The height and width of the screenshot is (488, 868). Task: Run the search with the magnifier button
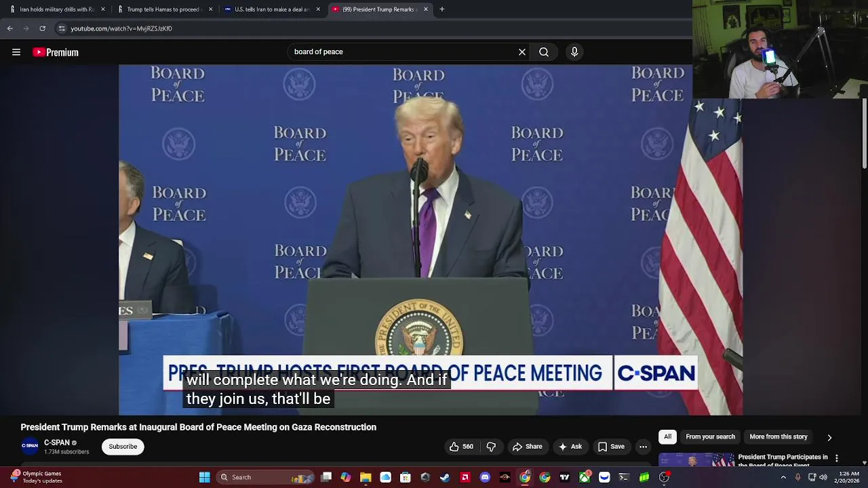544,52
